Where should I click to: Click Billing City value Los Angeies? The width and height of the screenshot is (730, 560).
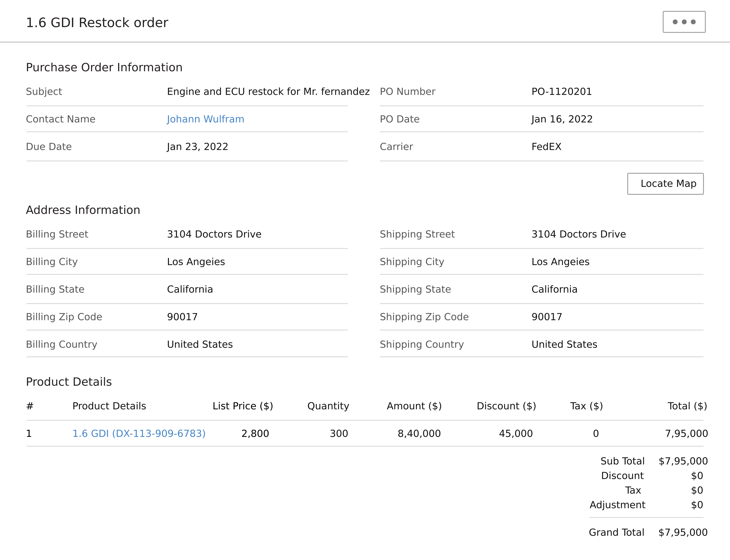click(x=196, y=262)
